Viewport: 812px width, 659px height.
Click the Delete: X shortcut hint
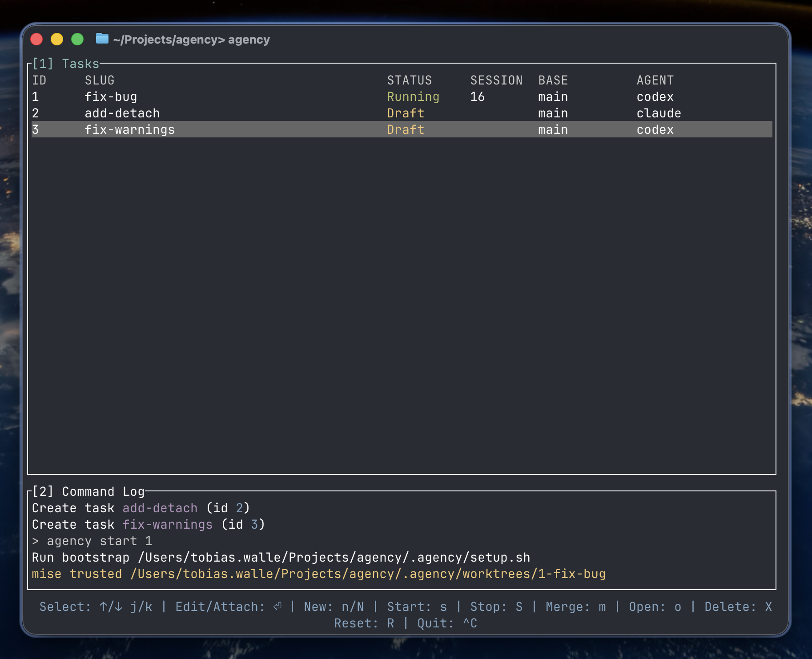[x=738, y=607]
